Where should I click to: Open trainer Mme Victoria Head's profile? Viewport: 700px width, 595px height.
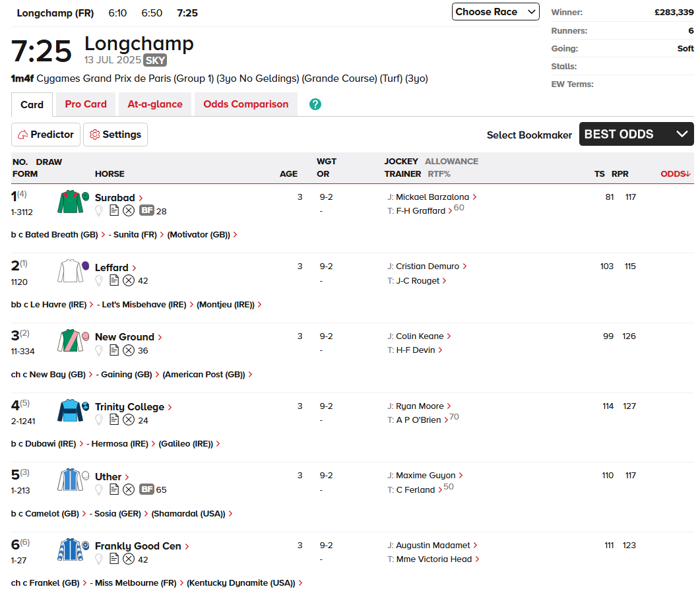click(x=438, y=559)
